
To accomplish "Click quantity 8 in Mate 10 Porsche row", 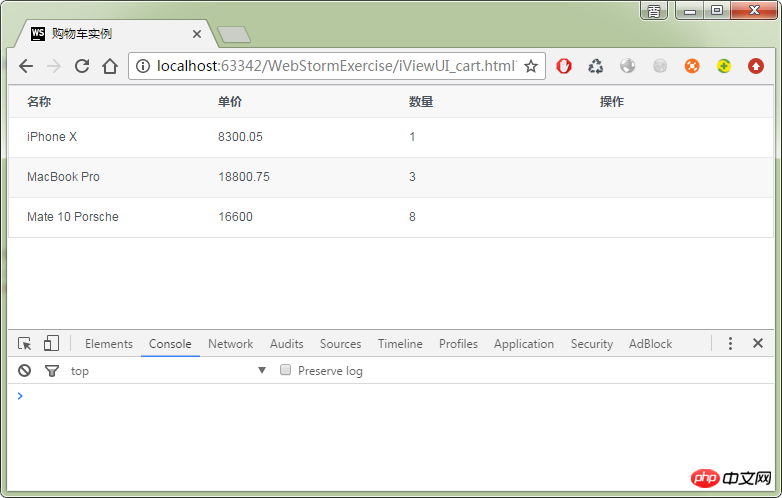I will 412,217.
